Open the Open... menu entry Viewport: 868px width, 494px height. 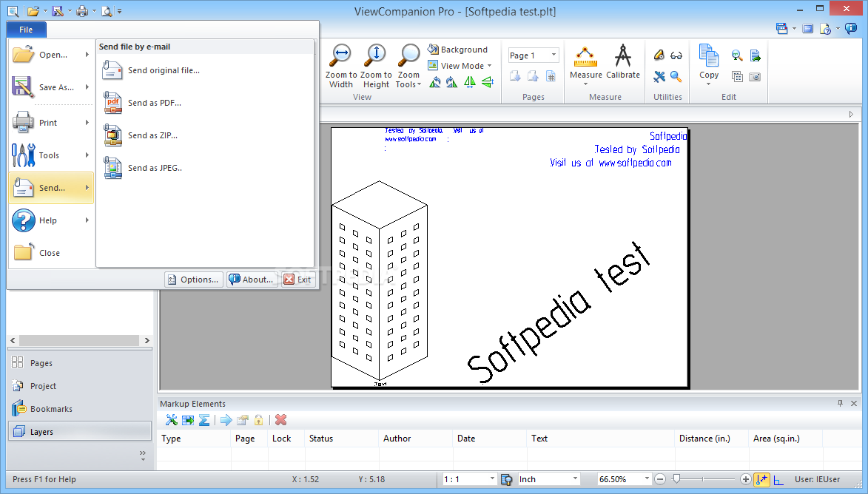(50, 54)
